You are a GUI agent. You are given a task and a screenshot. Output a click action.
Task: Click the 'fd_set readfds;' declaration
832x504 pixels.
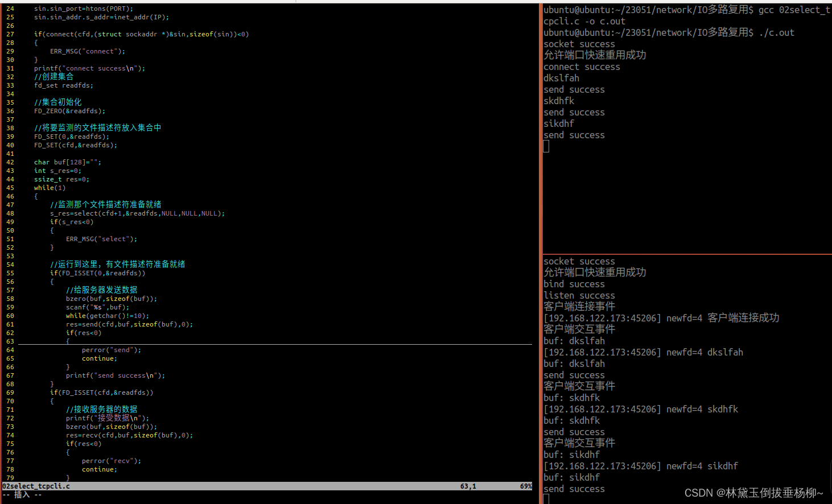[64, 85]
